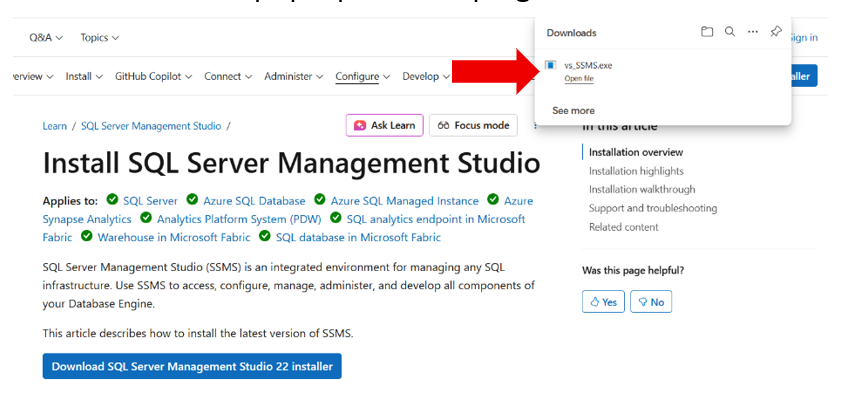The image size is (851, 400).
Task: Open the Connect menu
Action: click(228, 77)
